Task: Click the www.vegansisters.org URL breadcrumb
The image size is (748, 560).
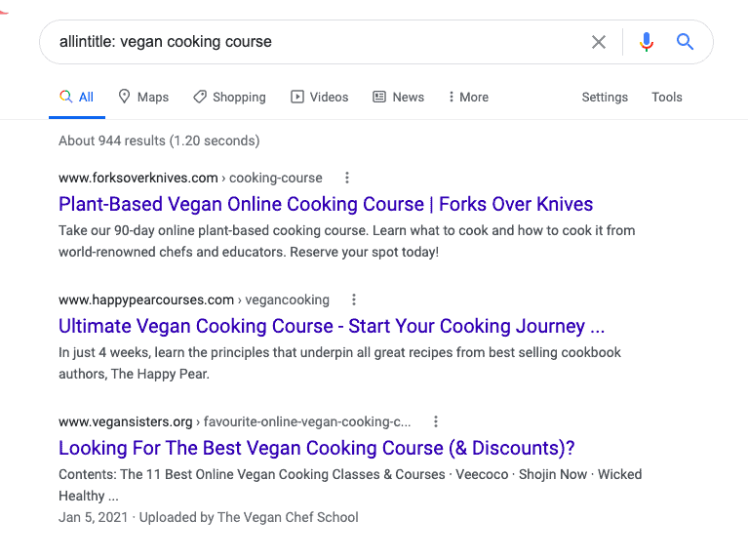Action: click(x=126, y=421)
